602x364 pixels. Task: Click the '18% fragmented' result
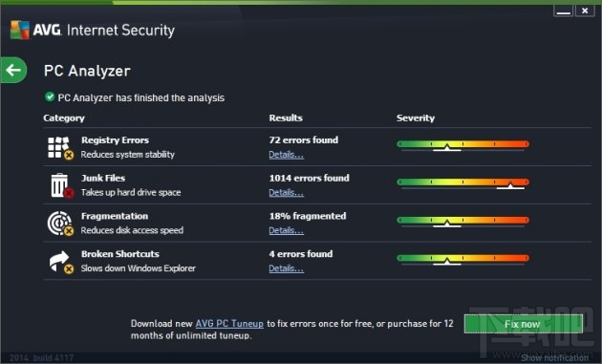coord(307,216)
